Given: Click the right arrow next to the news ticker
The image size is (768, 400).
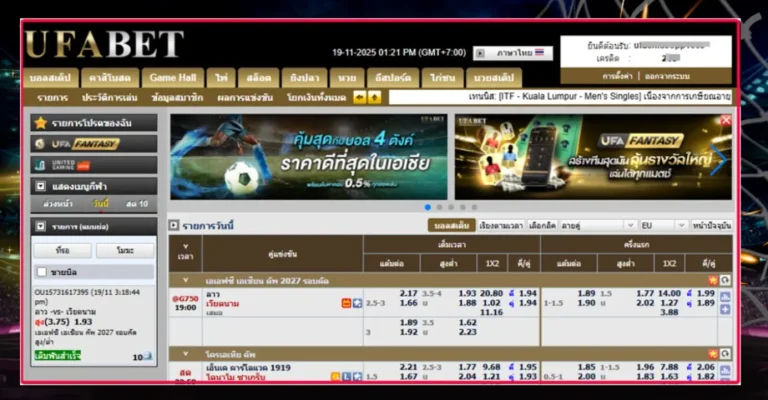Looking at the screenshot, I should click(x=375, y=98).
